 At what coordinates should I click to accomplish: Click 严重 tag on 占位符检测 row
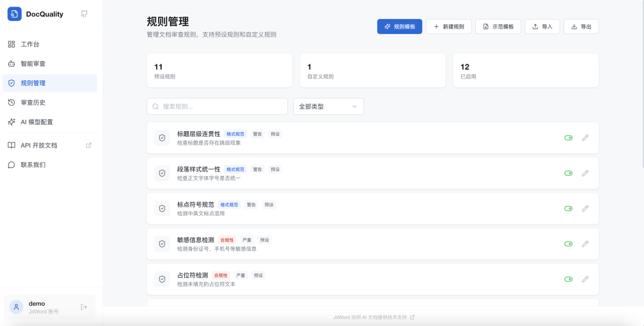(241, 275)
